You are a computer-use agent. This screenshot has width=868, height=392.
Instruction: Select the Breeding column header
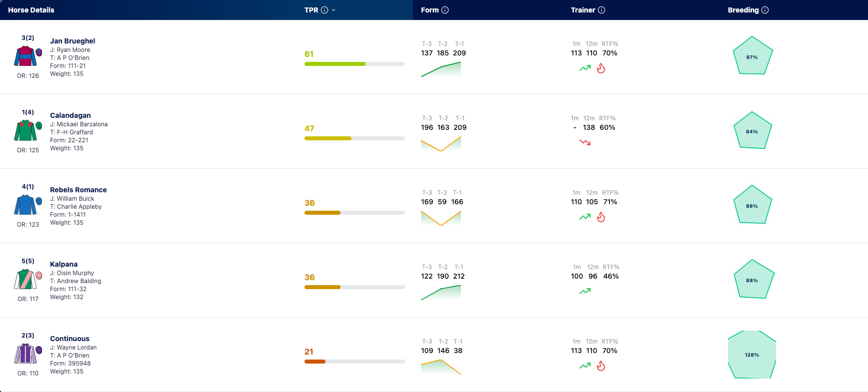743,10
